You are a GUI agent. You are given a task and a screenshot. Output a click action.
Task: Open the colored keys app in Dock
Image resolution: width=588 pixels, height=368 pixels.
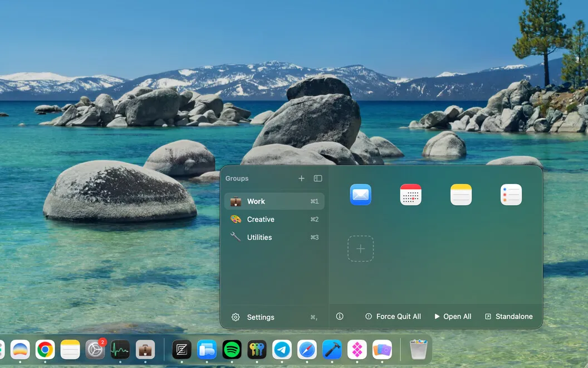[257, 350]
